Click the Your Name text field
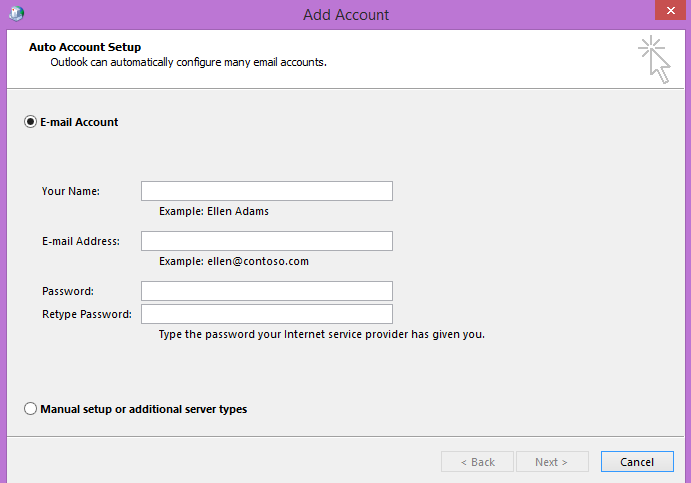Image resolution: width=691 pixels, height=483 pixels. tap(267, 191)
